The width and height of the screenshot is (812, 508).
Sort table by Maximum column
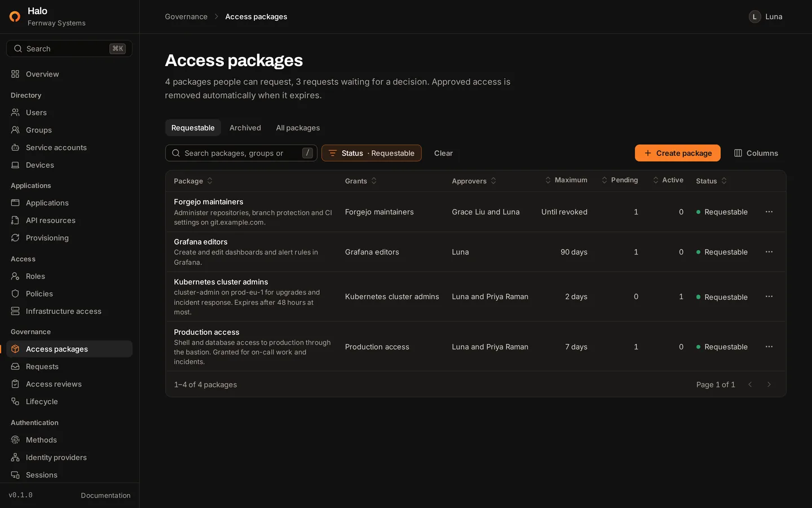pos(566,180)
